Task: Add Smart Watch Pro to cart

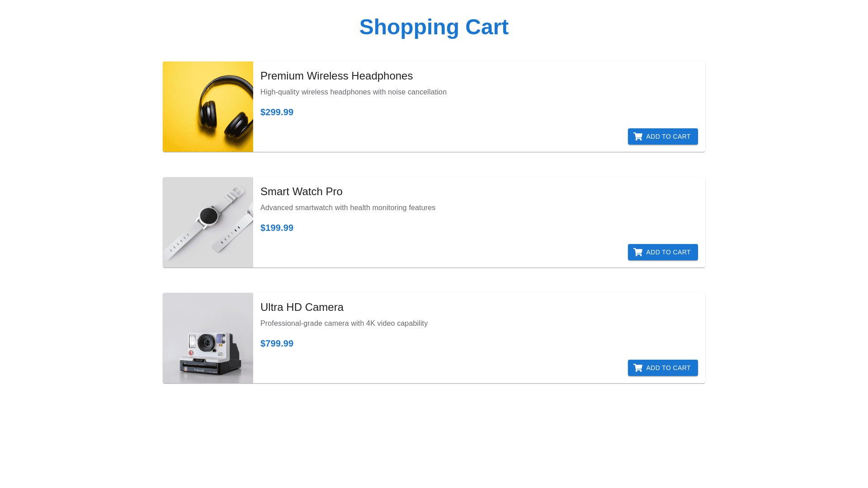Action: 663,252
